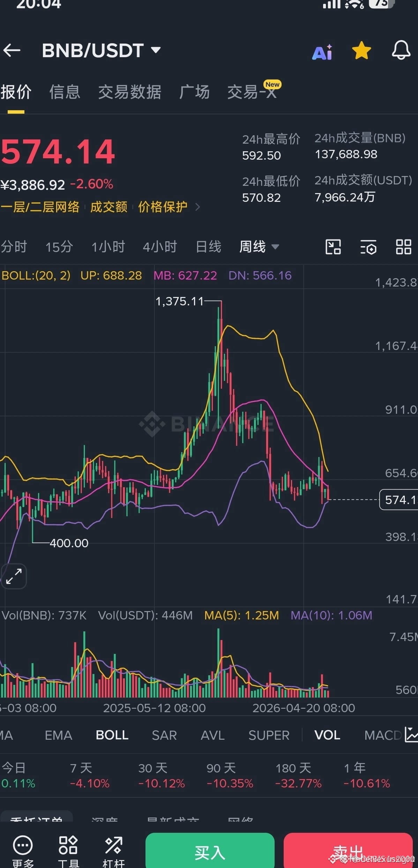The height and width of the screenshot is (868, 418).
Task: Switch to the 交易数据 tab
Action: (x=129, y=92)
